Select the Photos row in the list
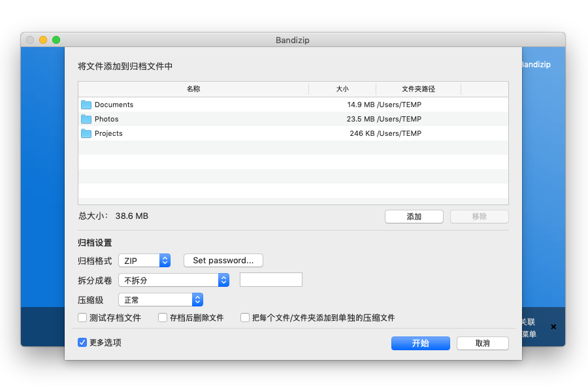588x392 pixels. pos(261,119)
